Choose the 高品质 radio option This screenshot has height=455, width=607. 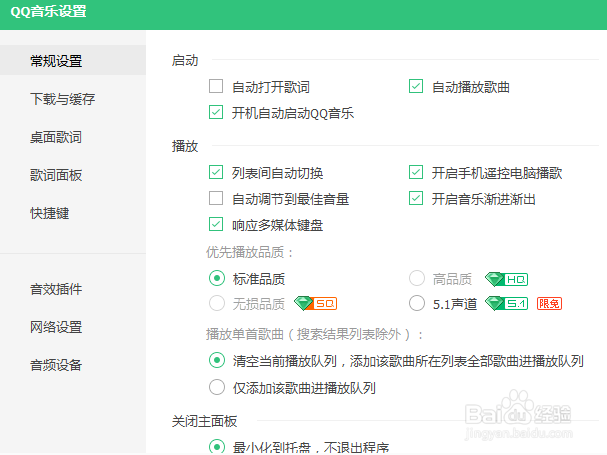click(x=417, y=278)
